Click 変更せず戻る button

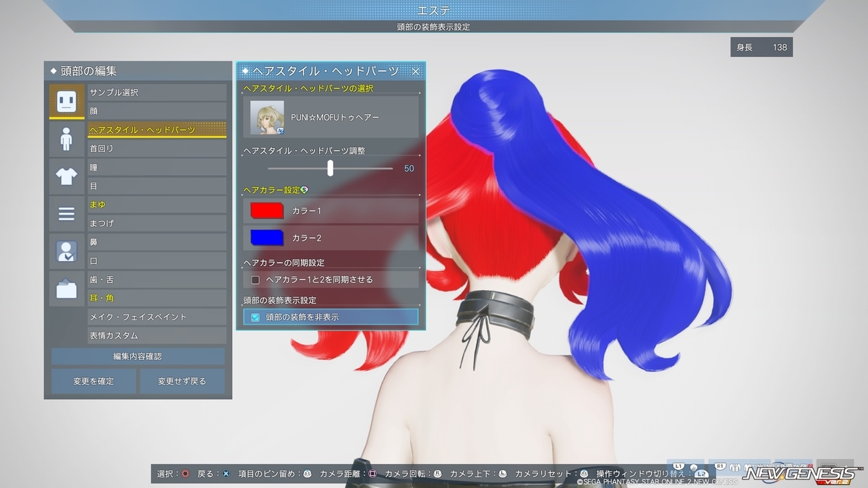click(x=183, y=381)
